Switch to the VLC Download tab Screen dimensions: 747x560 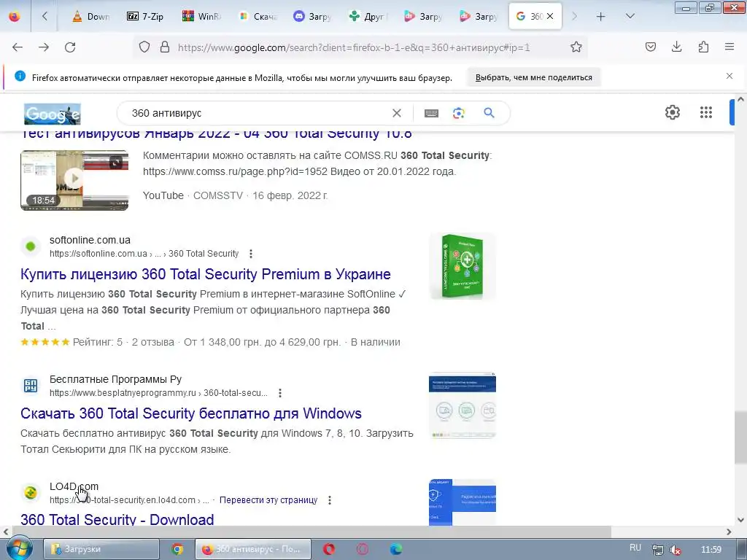[90, 17]
